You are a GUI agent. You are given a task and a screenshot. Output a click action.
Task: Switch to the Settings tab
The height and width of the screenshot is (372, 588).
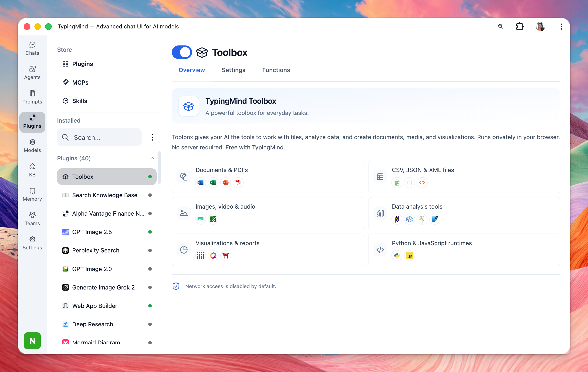[x=233, y=70]
